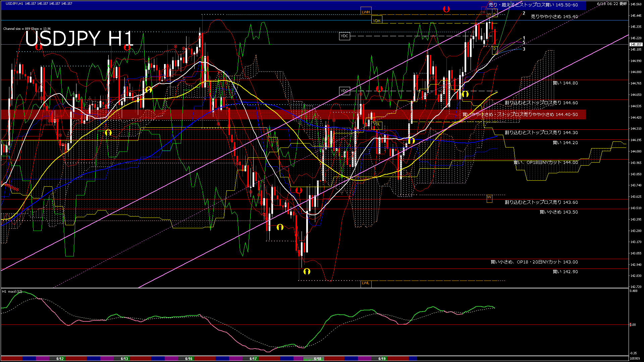Click yellow up arrow beside 買い 142.90 low

point(307,271)
